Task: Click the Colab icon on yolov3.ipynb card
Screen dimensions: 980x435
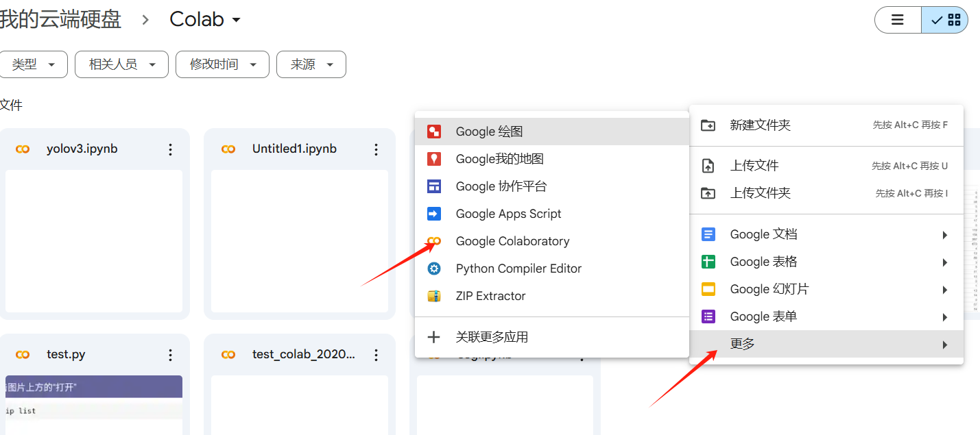Action: pyautogui.click(x=23, y=149)
